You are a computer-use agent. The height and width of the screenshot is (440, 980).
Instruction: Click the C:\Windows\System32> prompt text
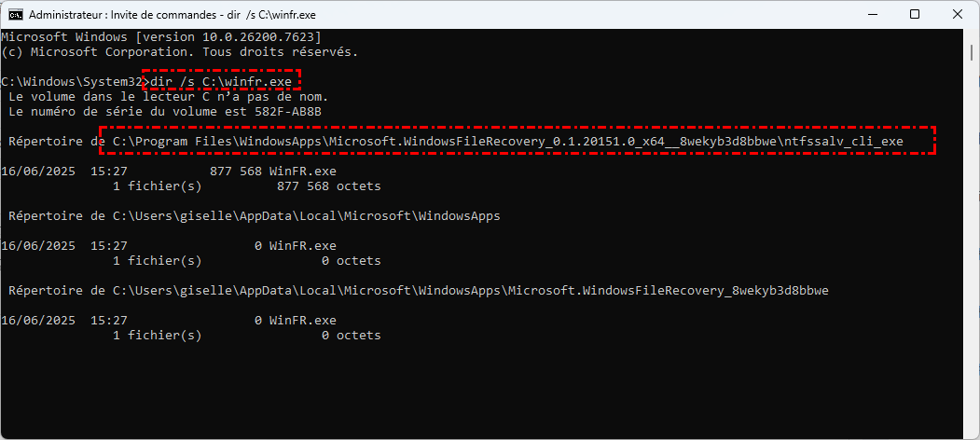click(71, 82)
